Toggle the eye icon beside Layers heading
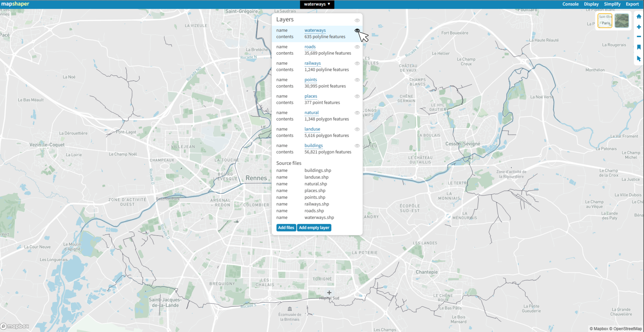Screen dimensions: 644x332 pos(357,20)
